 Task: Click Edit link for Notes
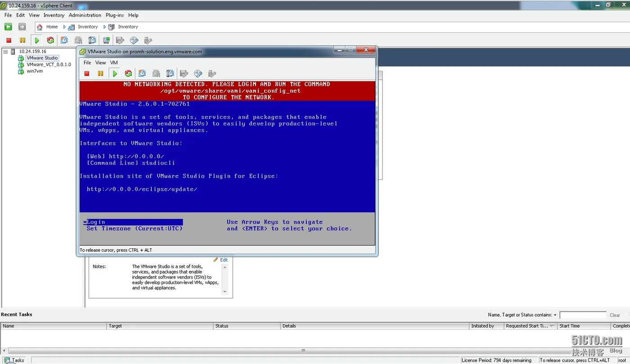click(224, 260)
